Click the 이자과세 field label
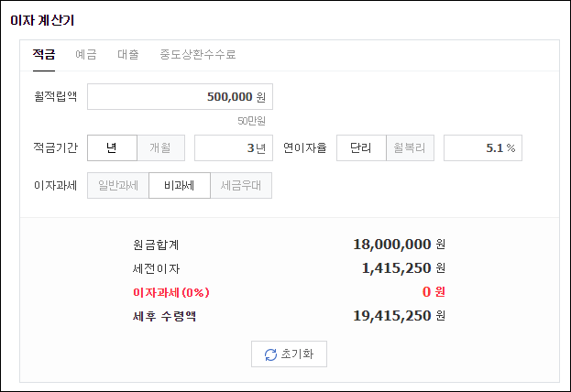This screenshot has width=571, height=392. 55,186
